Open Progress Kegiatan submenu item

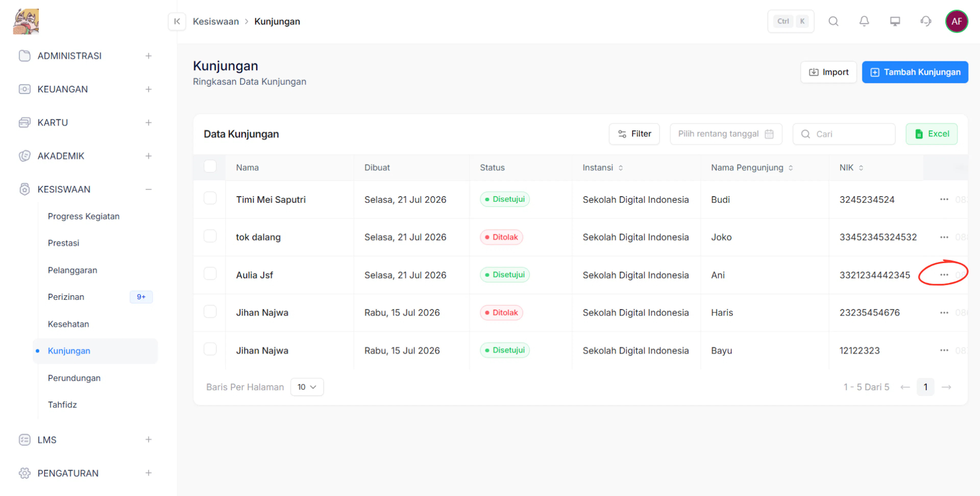pos(84,216)
